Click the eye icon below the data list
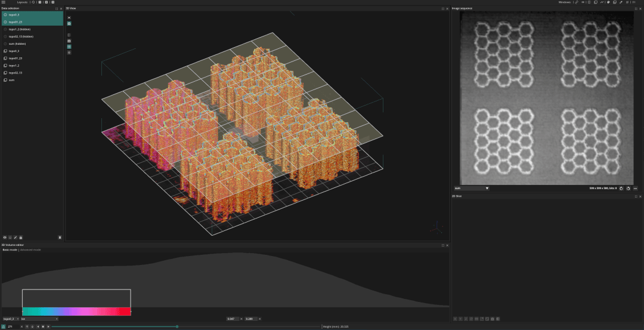This screenshot has height=330, width=644. click(x=5, y=238)
